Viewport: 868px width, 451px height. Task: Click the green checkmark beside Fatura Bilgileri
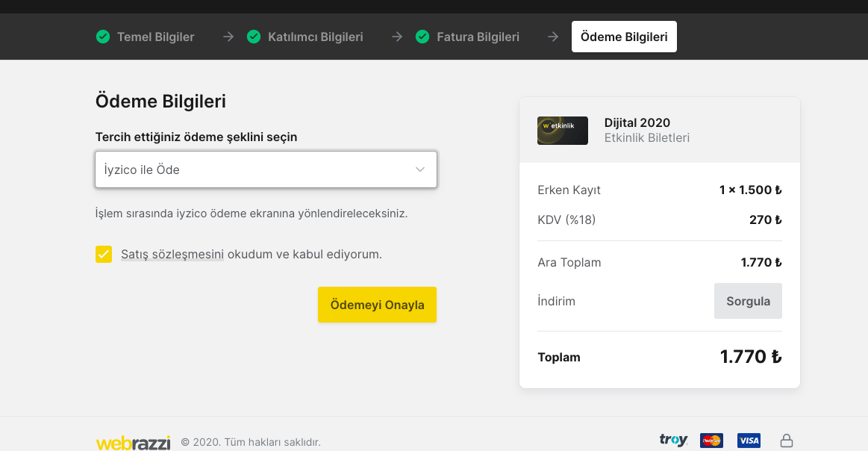422,37
